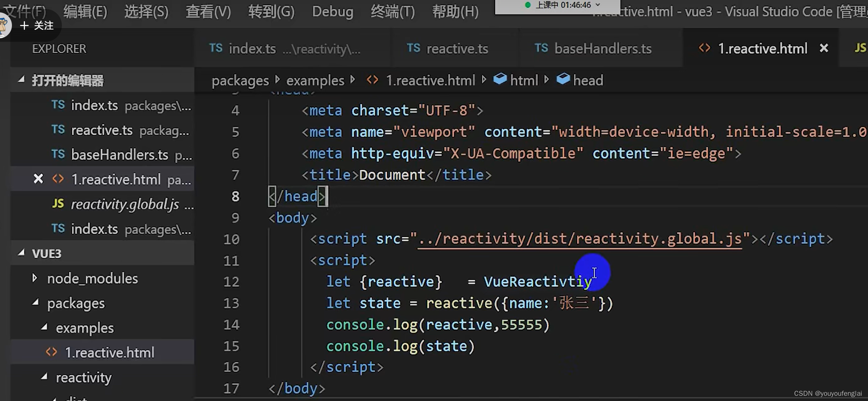Close 1.reactive.html from open editors list

38,179
